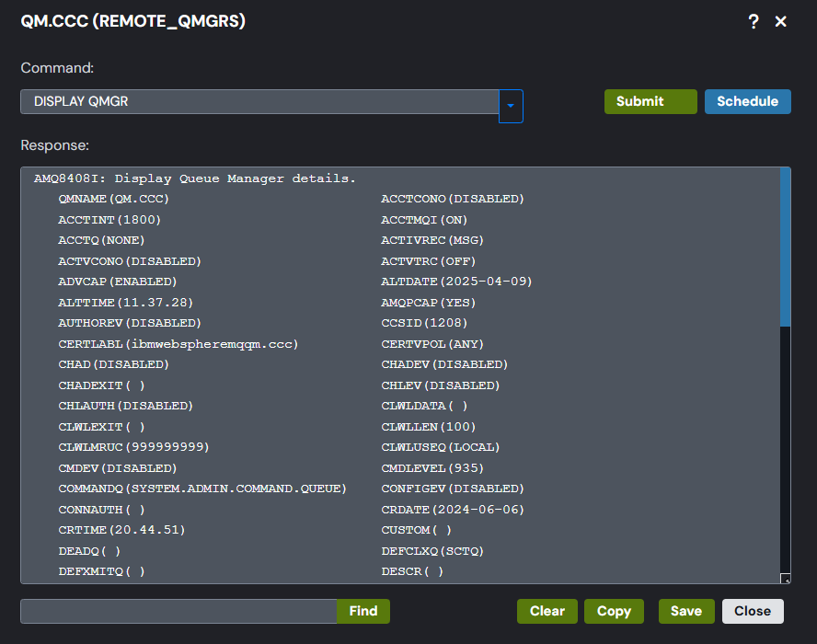The image size is (817, 644).
Task: Select COMMANDQ(SYSTEM.ADMIN.COMMAND.QUEUE) text
Action: coord(202,489)
